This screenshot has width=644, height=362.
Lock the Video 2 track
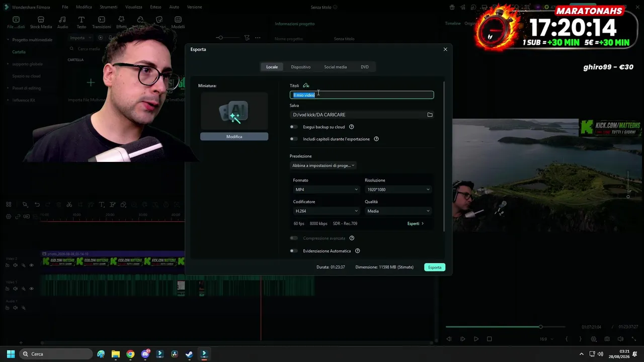(x=8, y=265)
